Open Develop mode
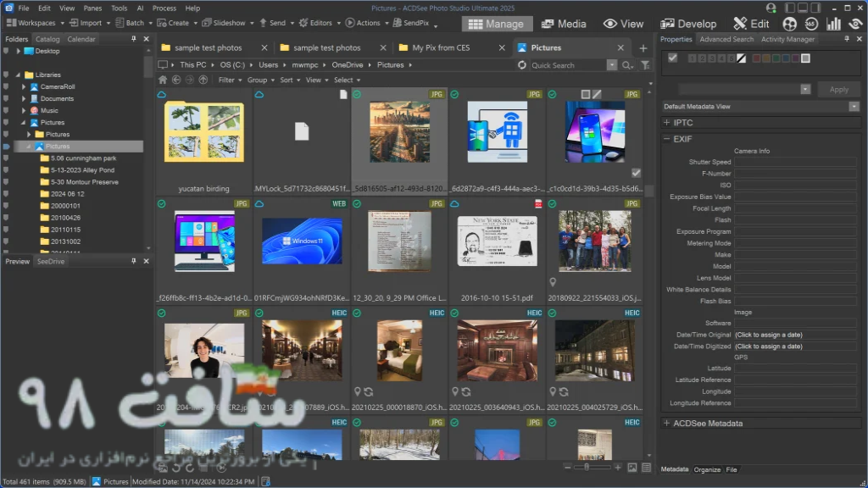The height and width of the screenshot is (488, 868). (688, 24)
